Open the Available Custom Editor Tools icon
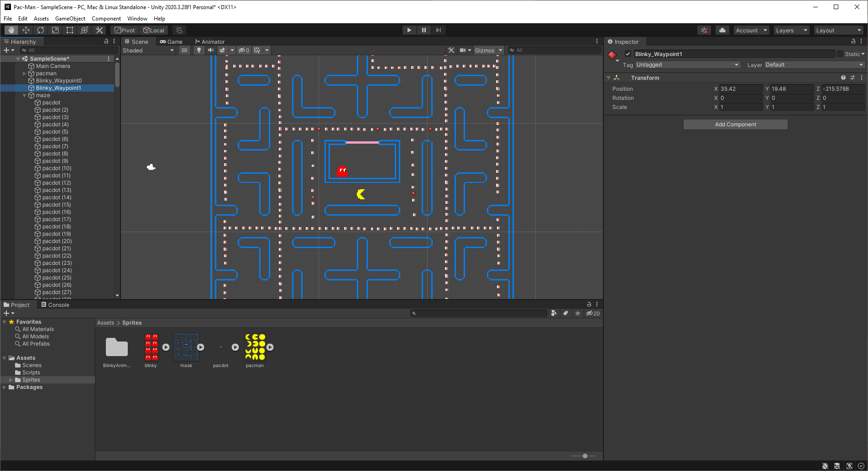The image size is (868, 471). tap(99, 30)
